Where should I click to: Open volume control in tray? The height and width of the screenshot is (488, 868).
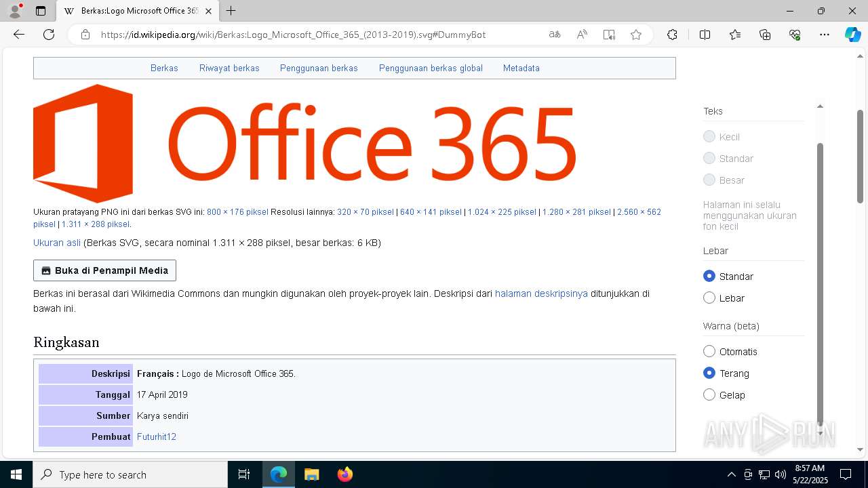[x=781, y=474]
